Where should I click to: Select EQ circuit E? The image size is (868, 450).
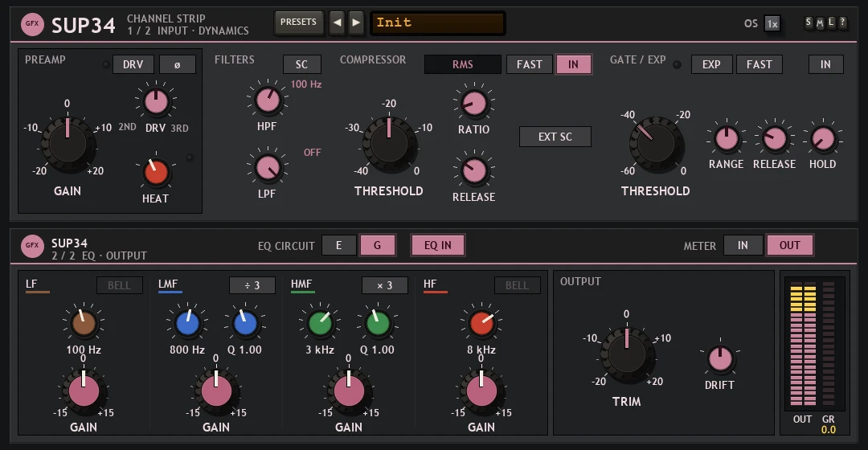pos(339,245)
